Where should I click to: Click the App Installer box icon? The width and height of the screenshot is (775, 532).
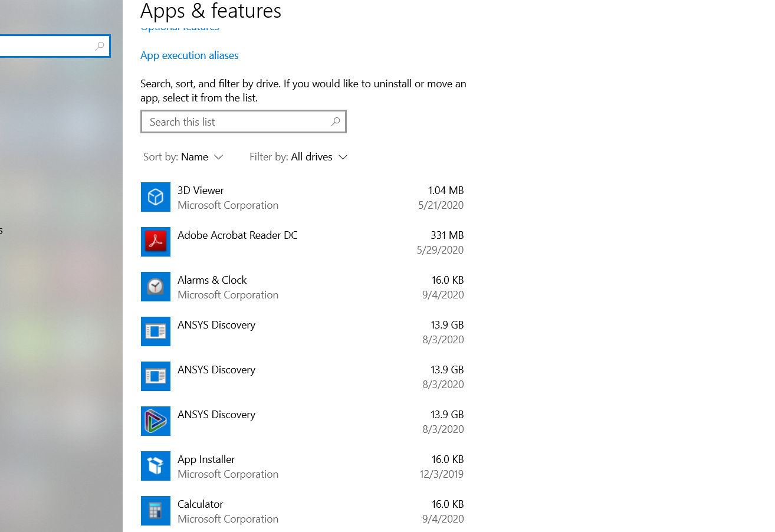click(x=156, y=466)
